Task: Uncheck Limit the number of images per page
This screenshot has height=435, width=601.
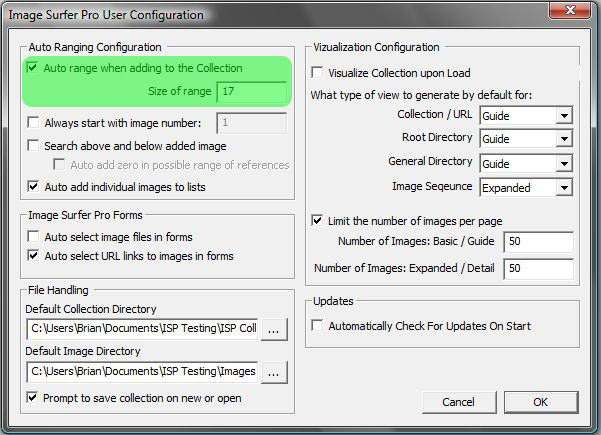Action: point(317,220)
